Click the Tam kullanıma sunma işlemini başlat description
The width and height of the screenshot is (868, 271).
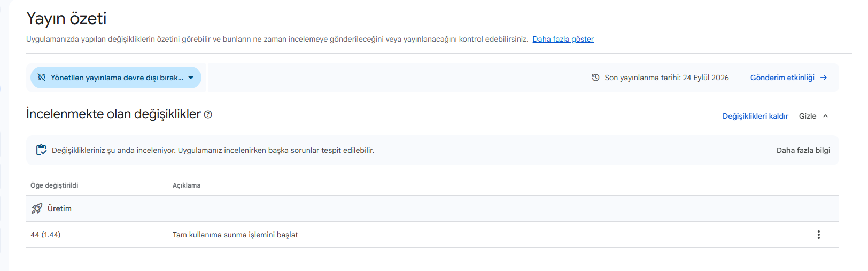point(235,235)
